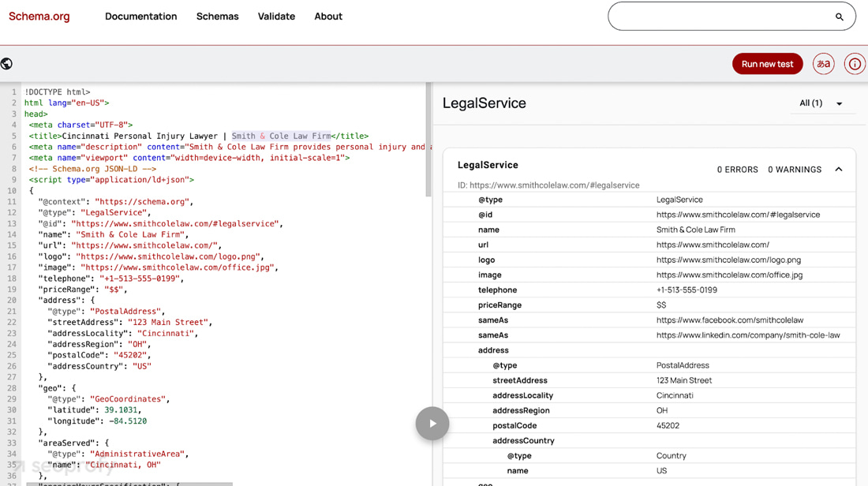Open the language selector (あa) icon

point(823,63)
